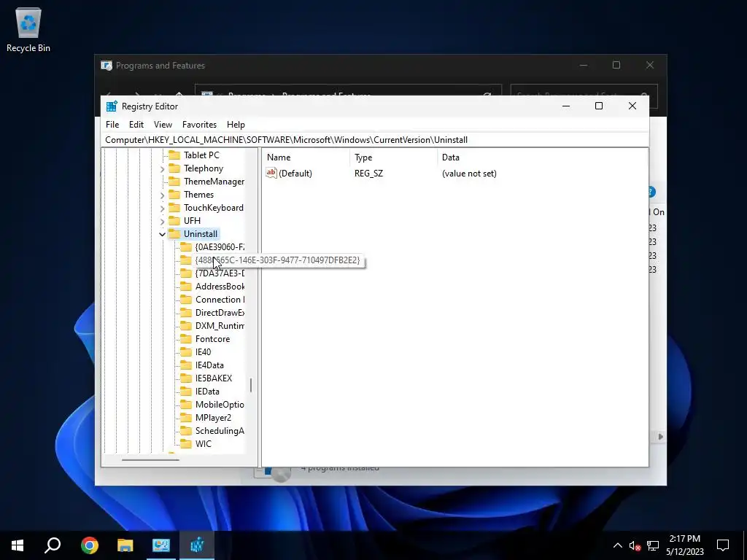Open the network tray icon
Image resolution: width=747 pixels, height=560 pixels.
(653, 545)
